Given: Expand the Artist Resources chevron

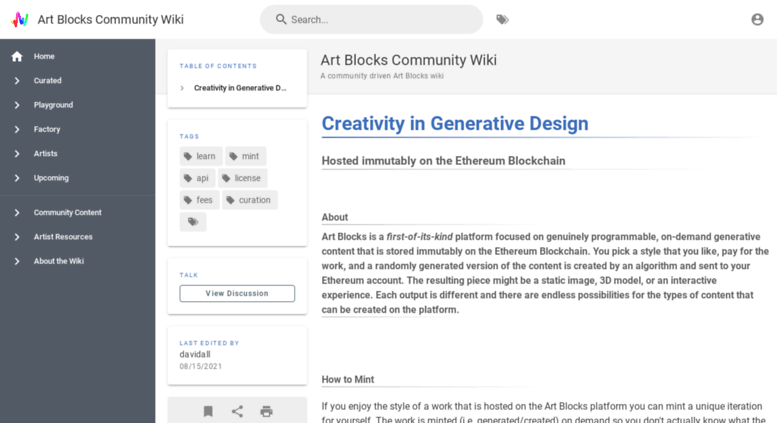Looking at the screenshot, I should (x=17, y=237).
